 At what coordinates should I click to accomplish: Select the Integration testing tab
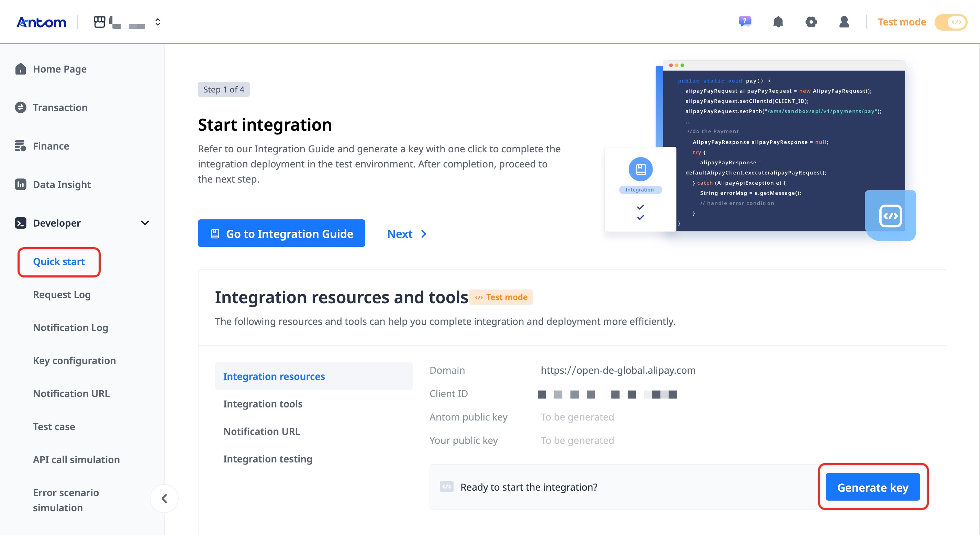pos(267,459)
